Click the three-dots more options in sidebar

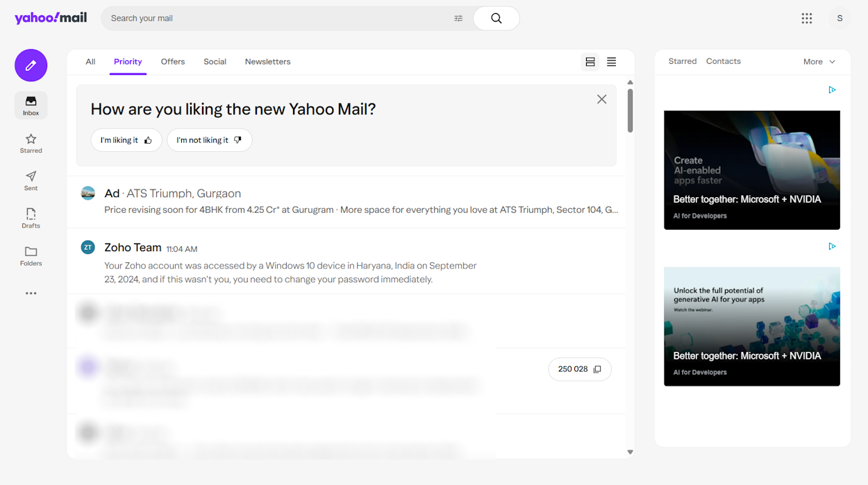pyautogui.click(x=31, y=293)
